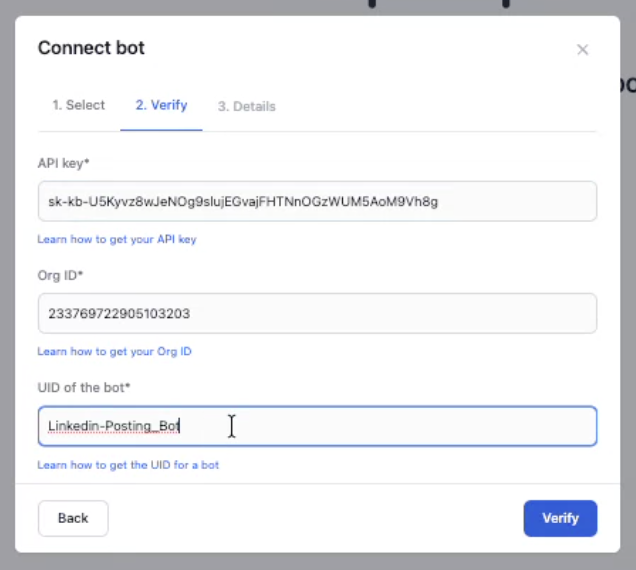The image size is (636, 570).
Task: Open the link about the bot UID
Action: 128,465
